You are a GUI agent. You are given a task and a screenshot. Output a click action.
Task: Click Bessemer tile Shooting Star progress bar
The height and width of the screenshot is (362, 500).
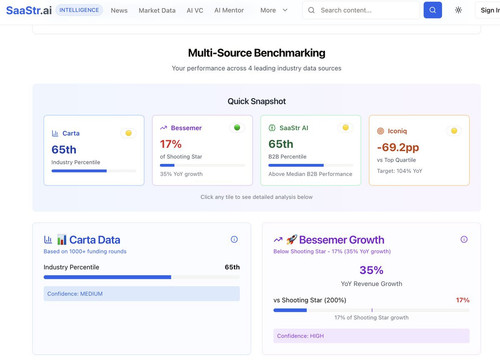[202, 165]
